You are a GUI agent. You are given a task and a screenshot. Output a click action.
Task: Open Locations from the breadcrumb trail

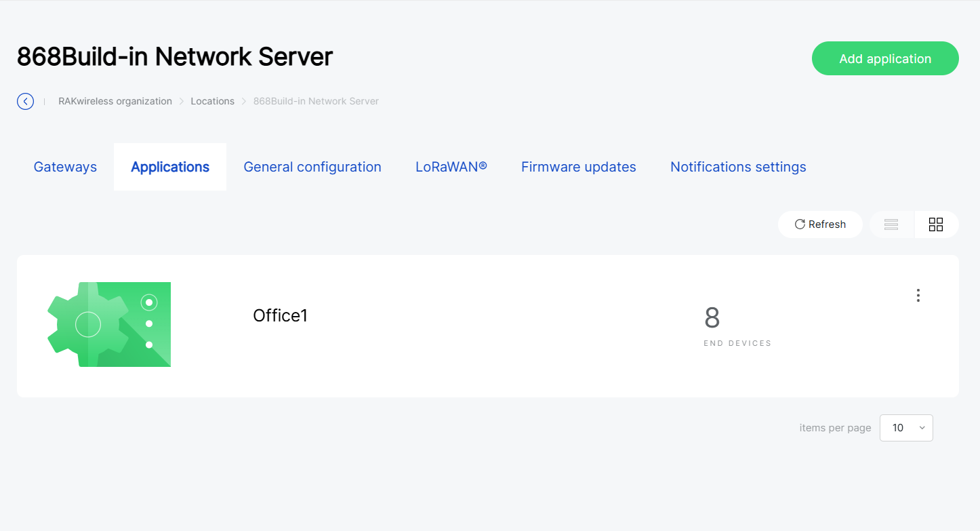pyautogui.click(x=212, y=100)
